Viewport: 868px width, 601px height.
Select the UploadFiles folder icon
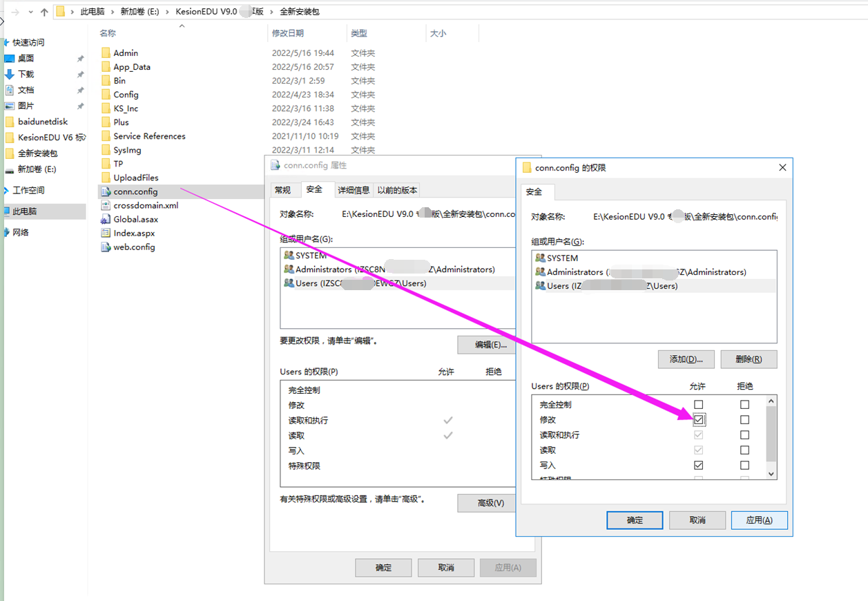coord(106,178)
